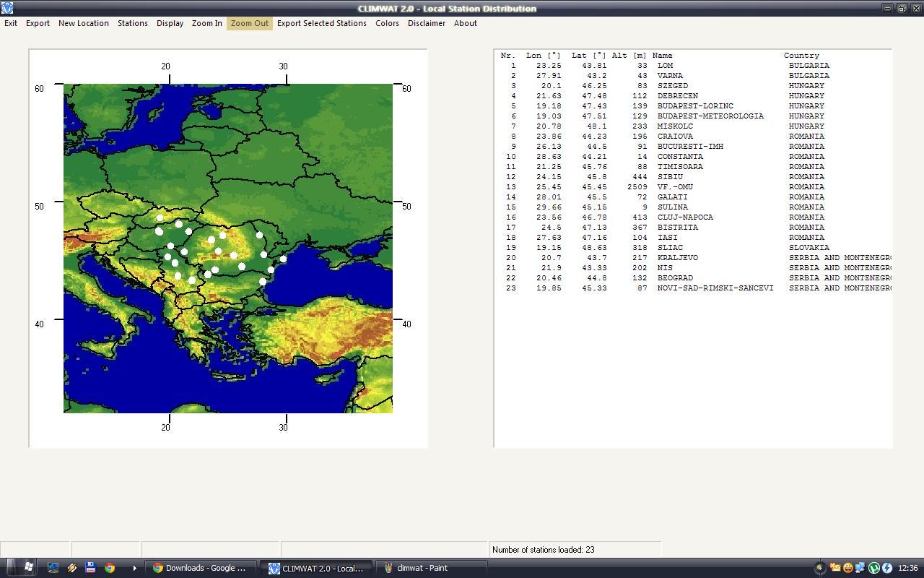The width and height of the screenshot is (924, 578).
Task: Open Daemon Tools lightning tray icon
Action: point(887,568)
